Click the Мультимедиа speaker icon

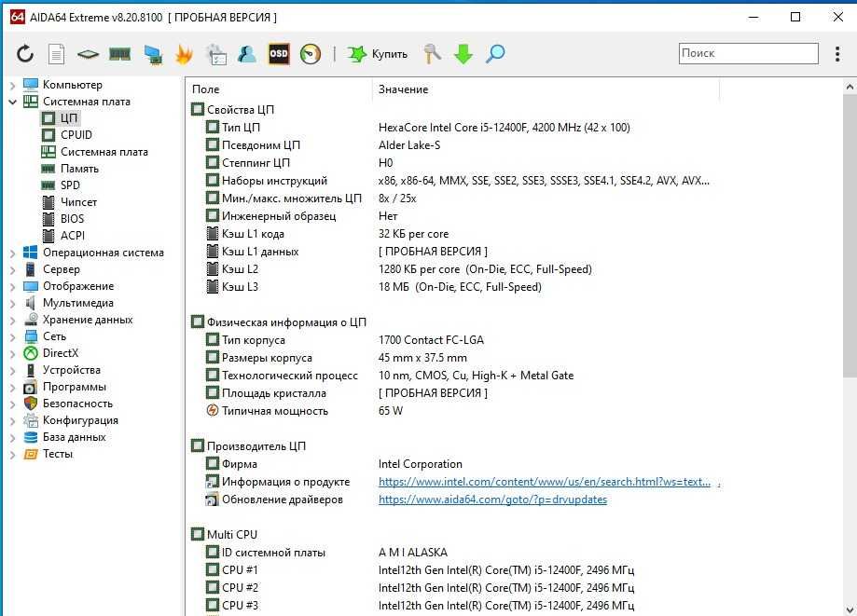tap(31, 303)
